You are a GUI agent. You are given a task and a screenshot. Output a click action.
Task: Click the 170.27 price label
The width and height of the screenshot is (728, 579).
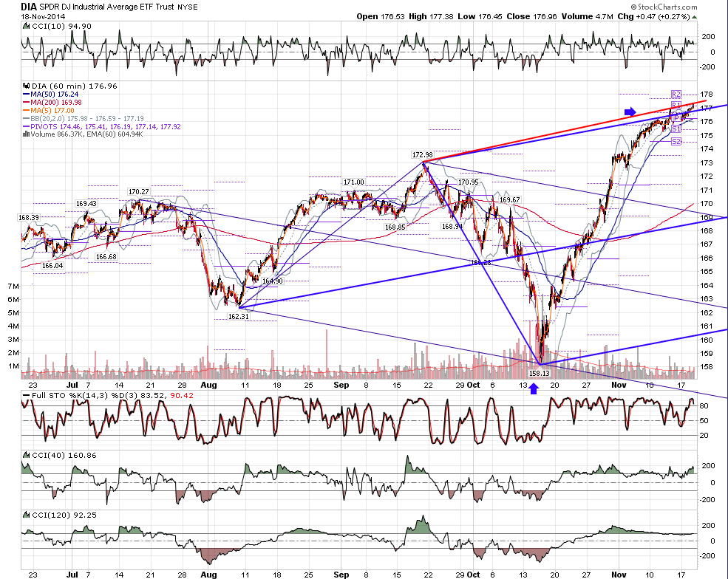click(139, 191)
